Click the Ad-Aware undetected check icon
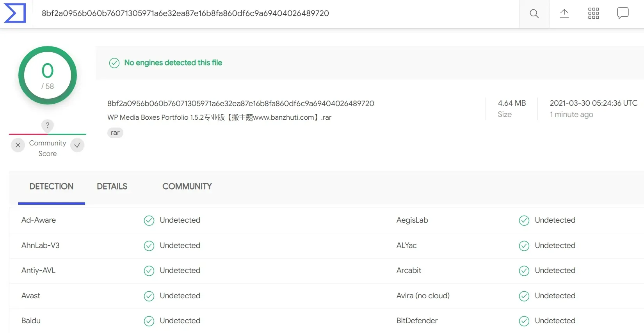The width and height of the screenshot is (644, 333). pyautogui.click(x=149, y=221)
